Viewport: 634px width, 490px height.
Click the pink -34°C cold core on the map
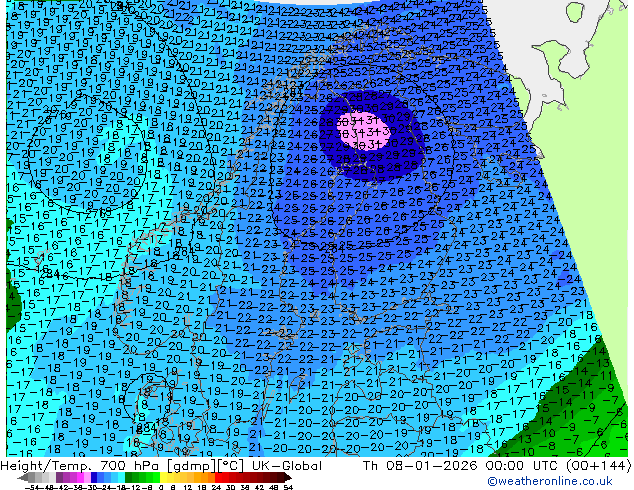[x=366, y=130]
